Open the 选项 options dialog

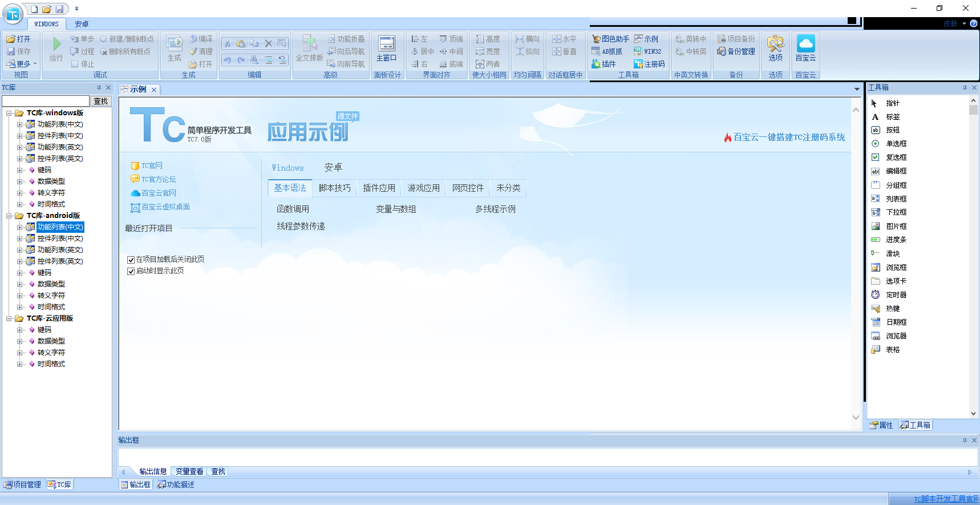776,49
